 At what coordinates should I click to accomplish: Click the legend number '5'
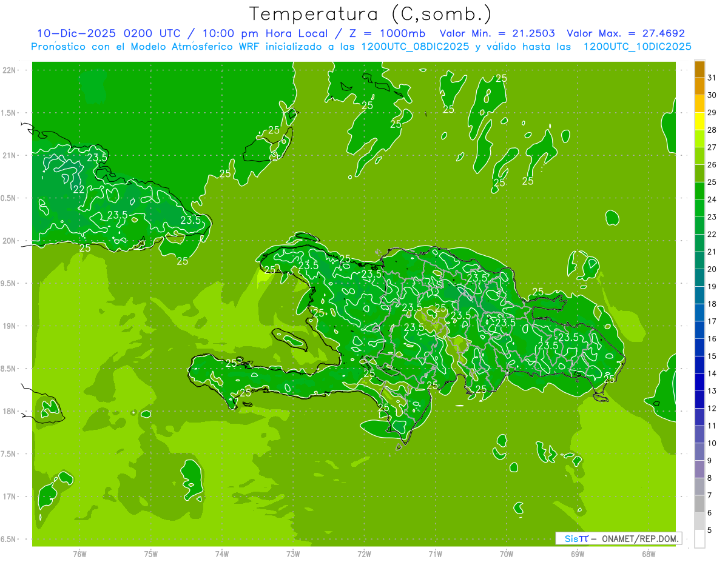tap(710, 530)
